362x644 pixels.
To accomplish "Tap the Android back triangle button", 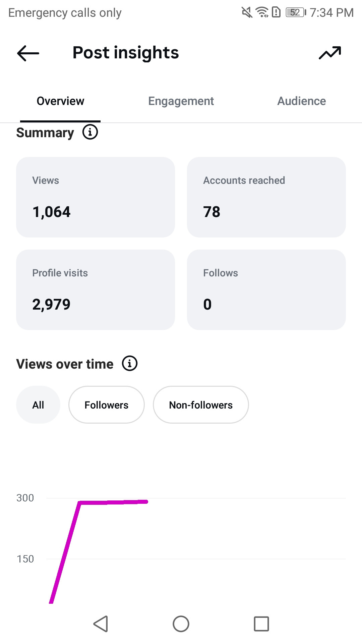I will pos(101,624).
